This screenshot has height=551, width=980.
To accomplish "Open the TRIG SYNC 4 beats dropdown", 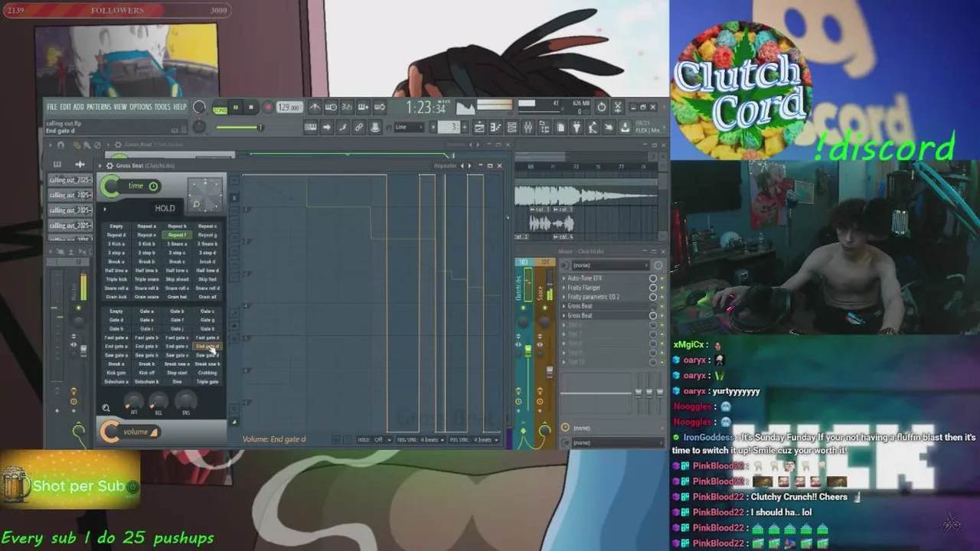I will point(420,440).
